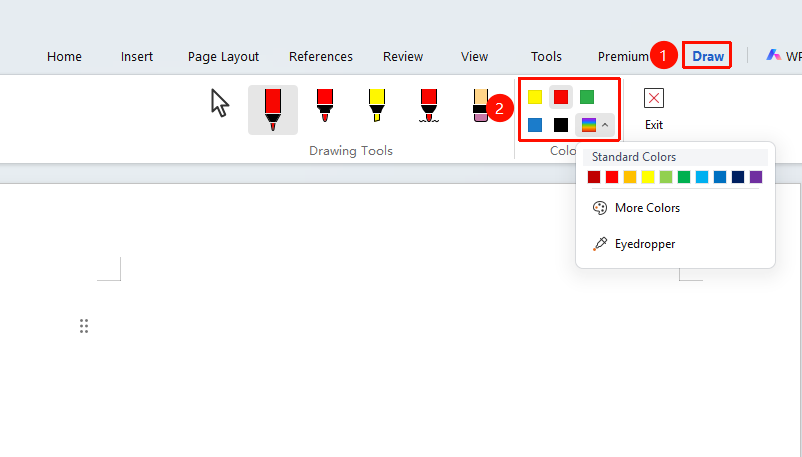Viewport: 802px width, 457px height.
Task: Switch to Page Layout tab
Action: coord(223,56)
